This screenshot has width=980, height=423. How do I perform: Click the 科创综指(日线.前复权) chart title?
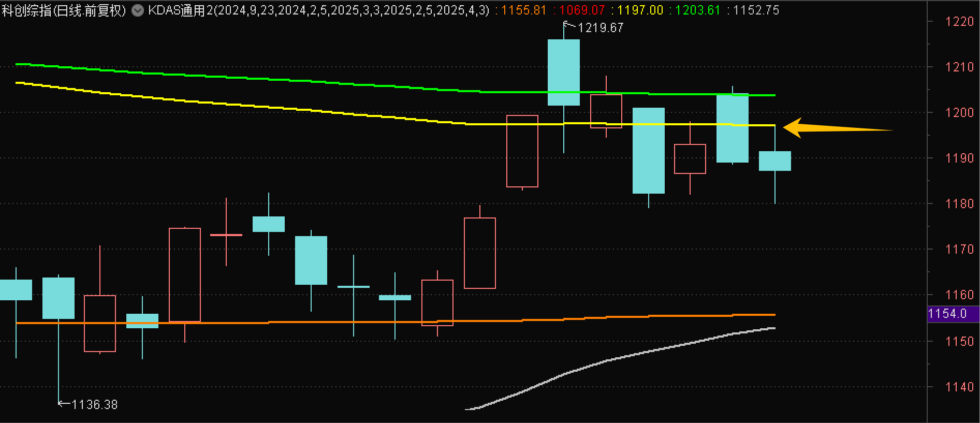pos(64,10)
